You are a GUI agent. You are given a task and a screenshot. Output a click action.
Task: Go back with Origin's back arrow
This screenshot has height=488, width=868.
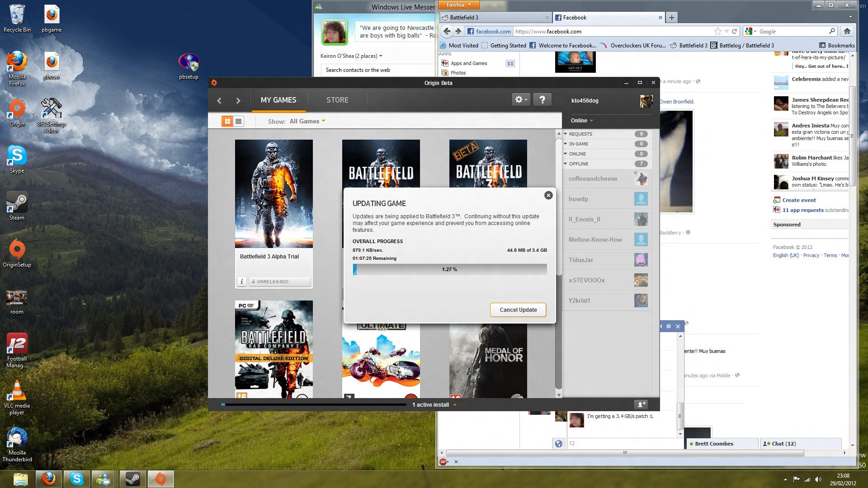219,100
